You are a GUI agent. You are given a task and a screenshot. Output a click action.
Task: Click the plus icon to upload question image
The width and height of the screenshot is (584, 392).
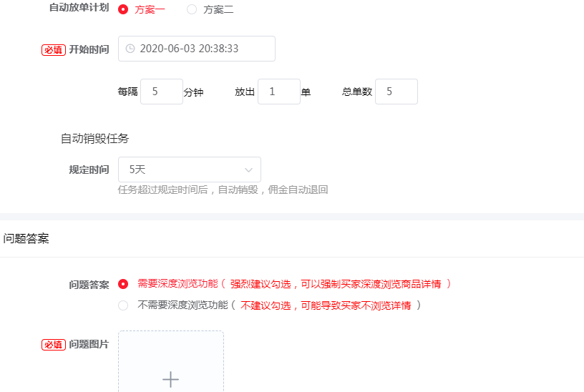coord(170,379)
